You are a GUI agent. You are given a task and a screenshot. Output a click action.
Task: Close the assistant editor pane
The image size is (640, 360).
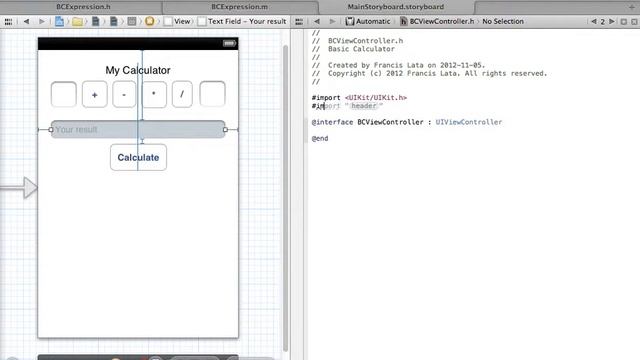[x=634, y=22]
